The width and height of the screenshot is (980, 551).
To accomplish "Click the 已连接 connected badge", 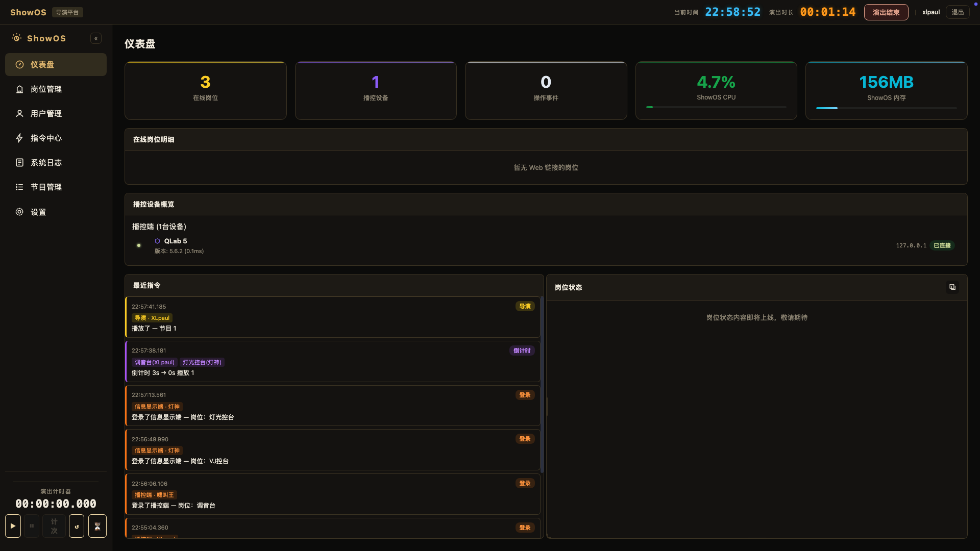I will tap(942, 245).
